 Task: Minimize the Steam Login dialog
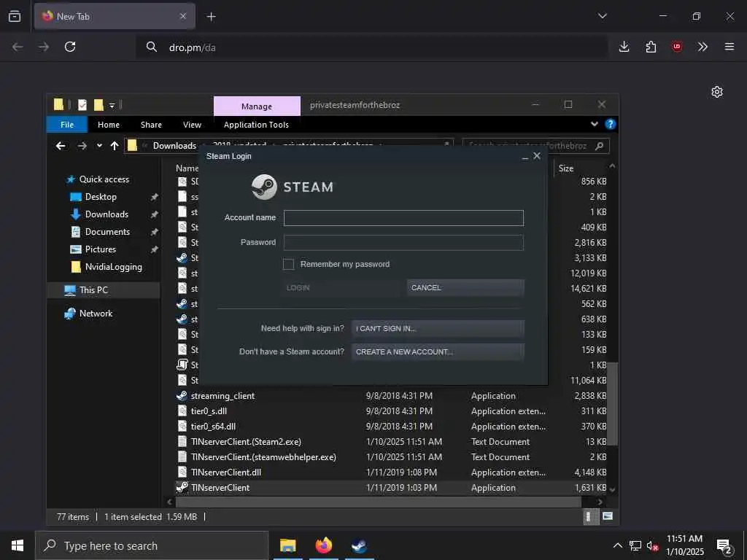click(x=525, y=157)
